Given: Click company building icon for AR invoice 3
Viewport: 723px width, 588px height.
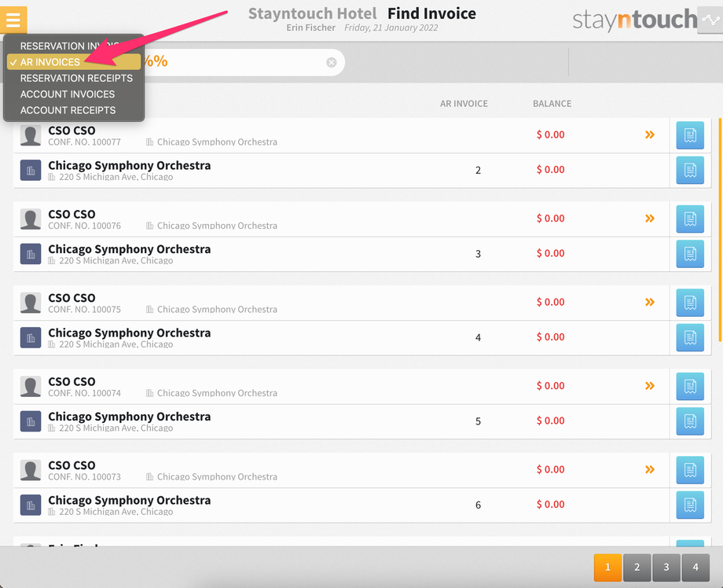Looking at the screenshot, I should point(31,254).
